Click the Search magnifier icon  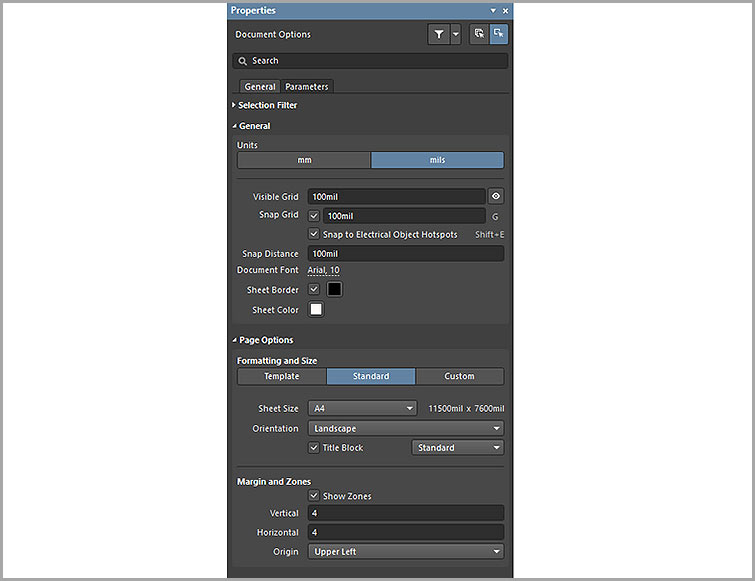243,61
